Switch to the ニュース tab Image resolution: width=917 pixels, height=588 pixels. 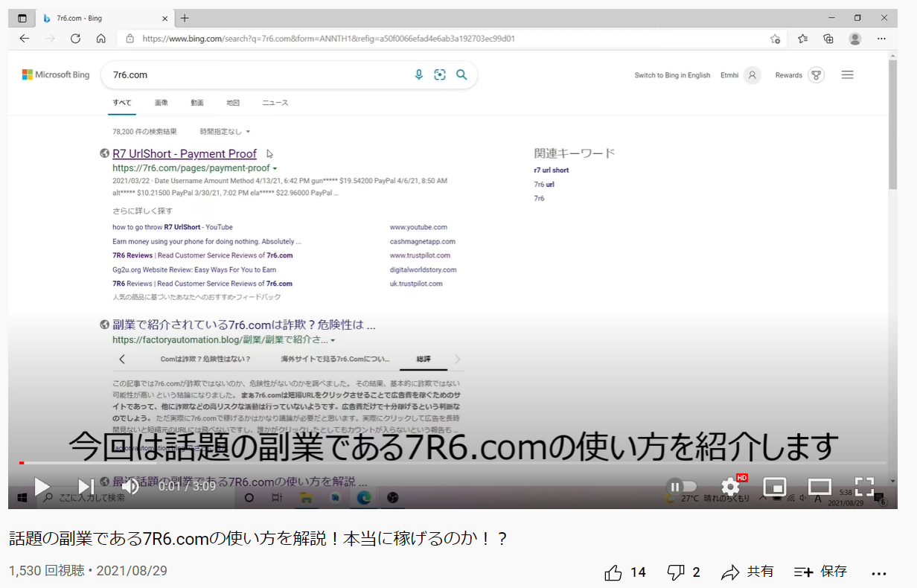[x=275, y=103]
